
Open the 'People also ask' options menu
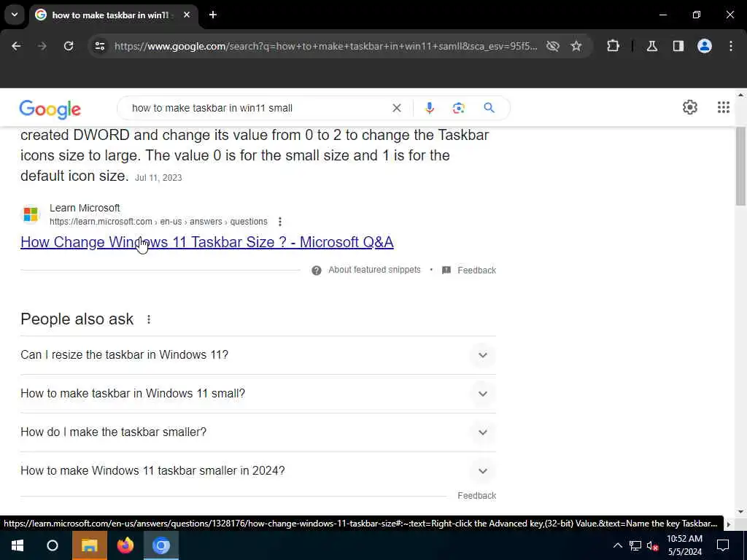[x=149, y=319]
